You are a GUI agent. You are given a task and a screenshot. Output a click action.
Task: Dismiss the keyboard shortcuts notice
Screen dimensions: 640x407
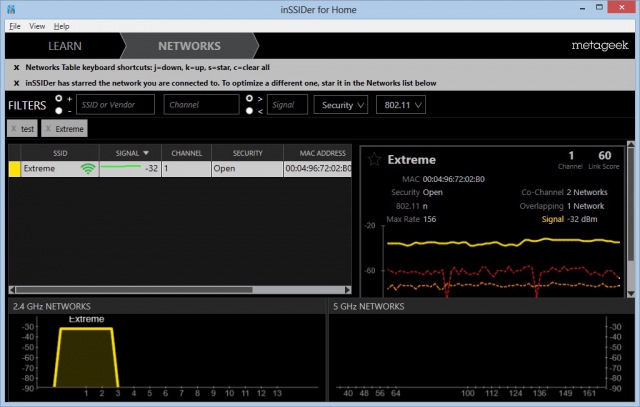[16, 67]
